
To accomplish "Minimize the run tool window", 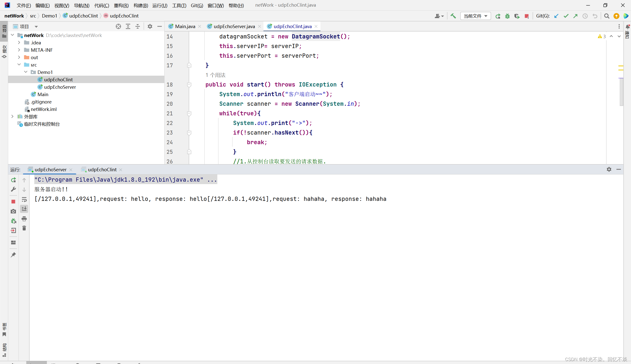I will tap(619, 169).
